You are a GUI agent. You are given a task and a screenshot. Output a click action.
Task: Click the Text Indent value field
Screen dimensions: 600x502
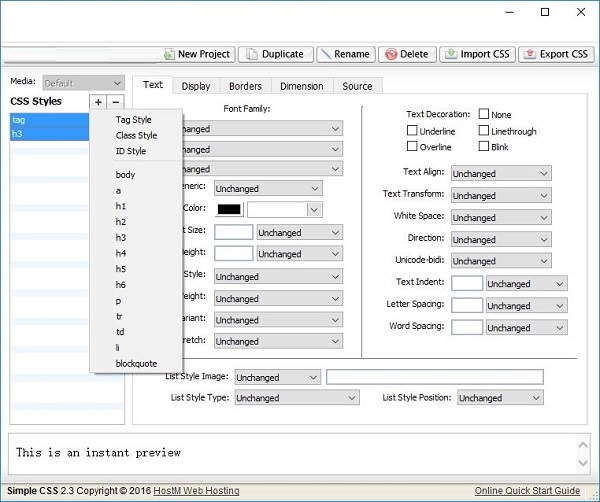(x=467, y=284)
